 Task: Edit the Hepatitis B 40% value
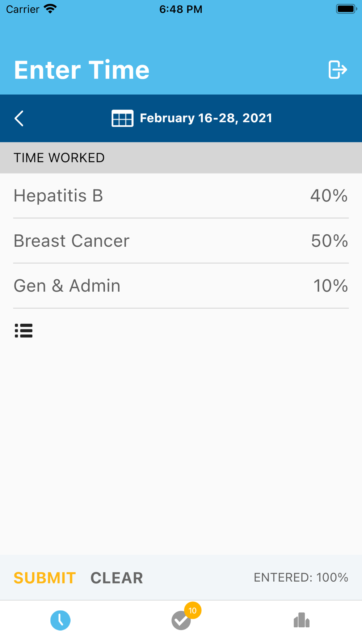[x=329, y=196]
